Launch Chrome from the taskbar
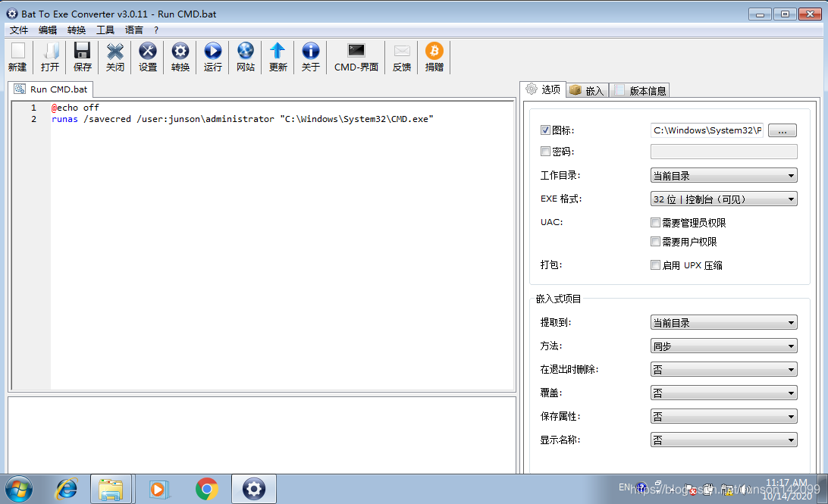Screen dimensions: 828x504 206,490
